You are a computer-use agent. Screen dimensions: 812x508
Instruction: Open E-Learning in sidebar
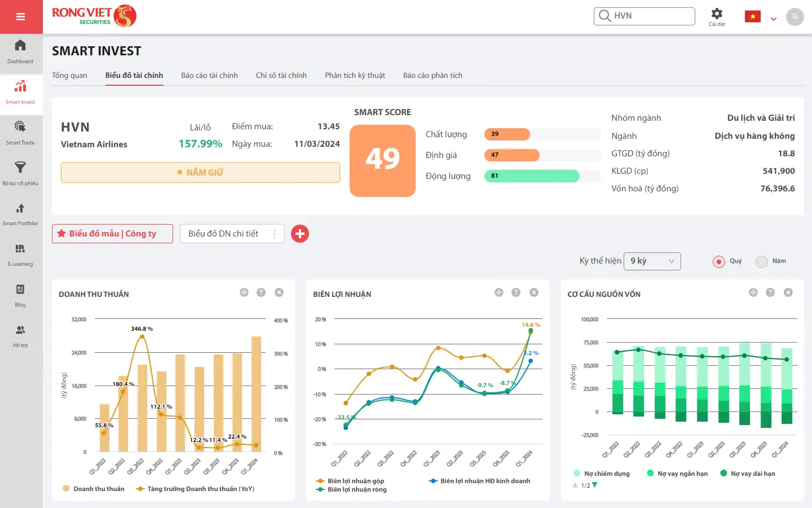(x=20, y=255)
